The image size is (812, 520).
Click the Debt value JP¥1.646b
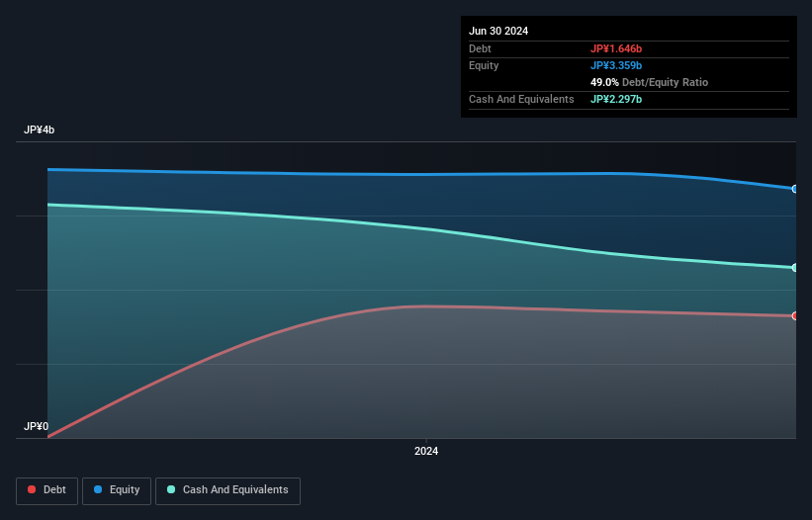pos(616,48)
